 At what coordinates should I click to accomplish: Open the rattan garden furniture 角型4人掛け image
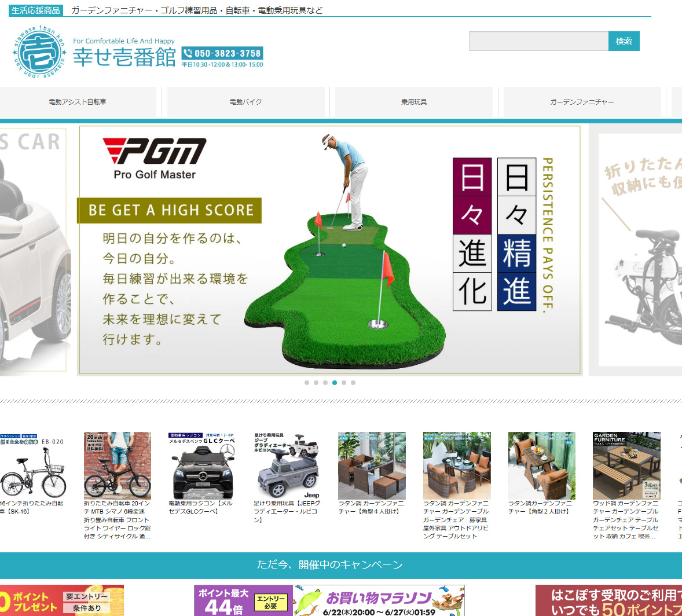(x=372, y=465)
